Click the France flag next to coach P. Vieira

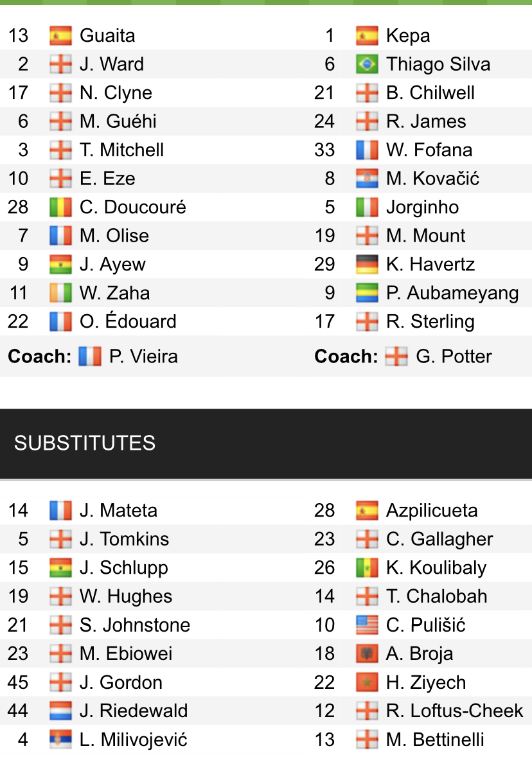pyautogui.click(x=90, y=357)
